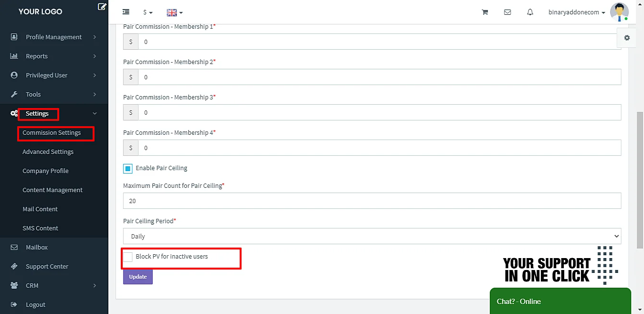Click the Maximum Pair Count input field
Image resolution: width=644 pixels, height=314 pixels.
(x=372, y=201)
